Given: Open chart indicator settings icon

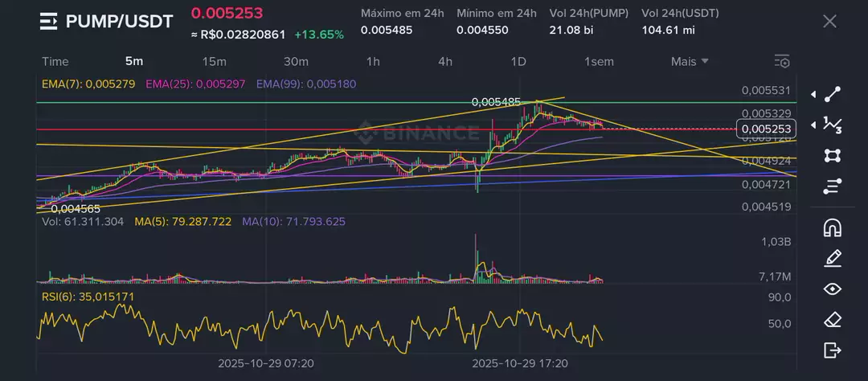Looking at the screenshot, I should pos(782,61).
